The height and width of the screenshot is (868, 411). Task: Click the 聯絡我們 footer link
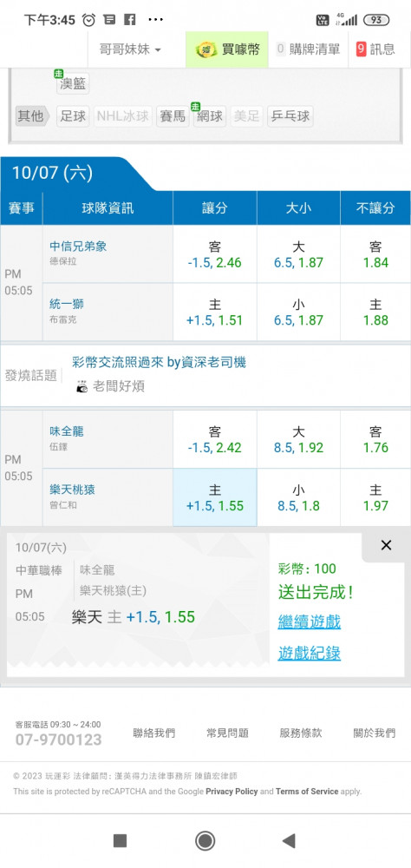coord(153,733)
